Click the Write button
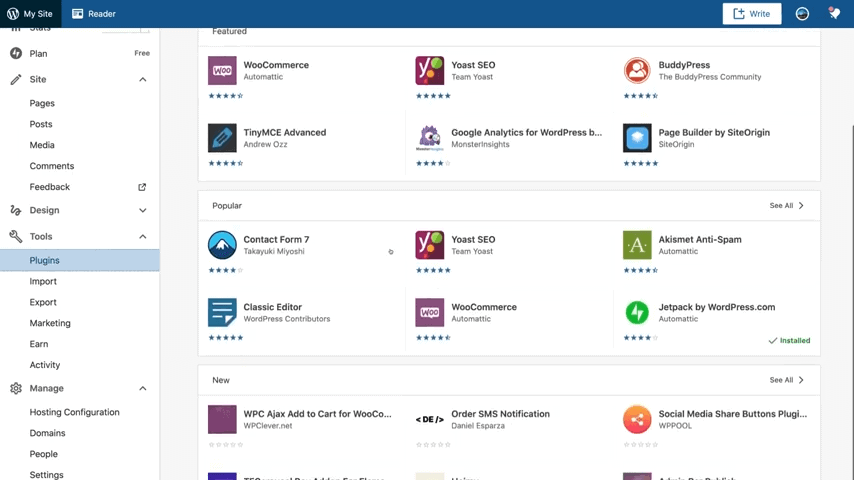 pyautogui.click(x=752, y=14)
